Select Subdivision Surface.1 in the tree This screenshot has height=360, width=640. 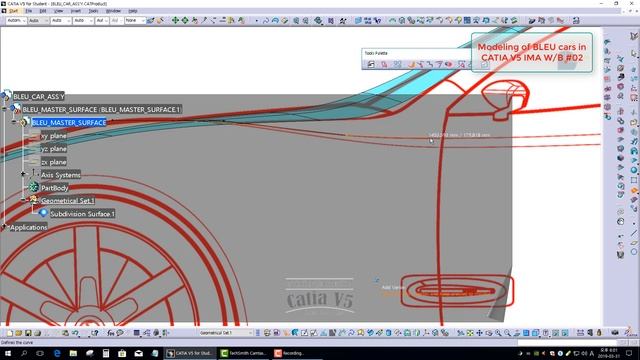tap(82, 214)
